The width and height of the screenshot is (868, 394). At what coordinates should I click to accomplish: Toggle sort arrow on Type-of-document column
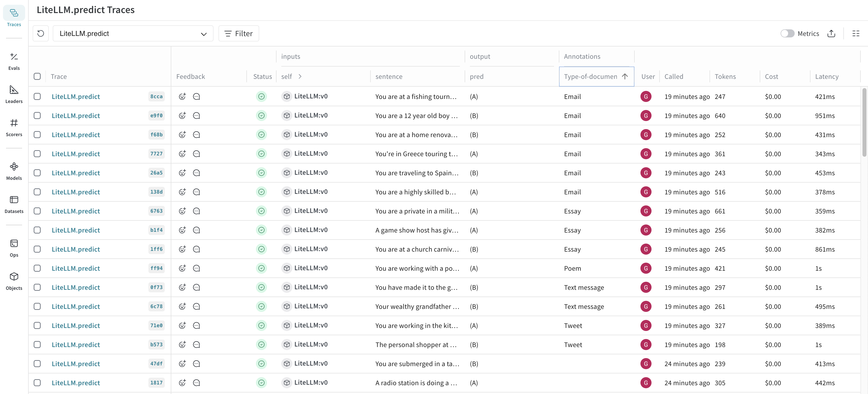pyautogui.click(x=625, y=77)
